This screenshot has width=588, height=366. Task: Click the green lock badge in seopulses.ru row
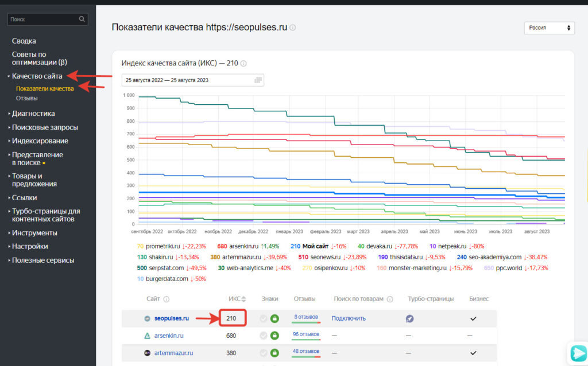pyautogui.click(x=274, y=318)
